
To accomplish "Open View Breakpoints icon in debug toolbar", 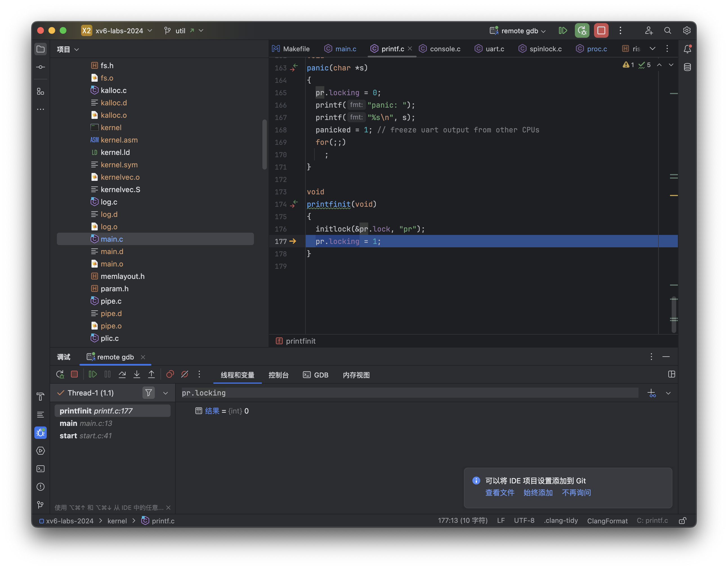I will point(170,375).
